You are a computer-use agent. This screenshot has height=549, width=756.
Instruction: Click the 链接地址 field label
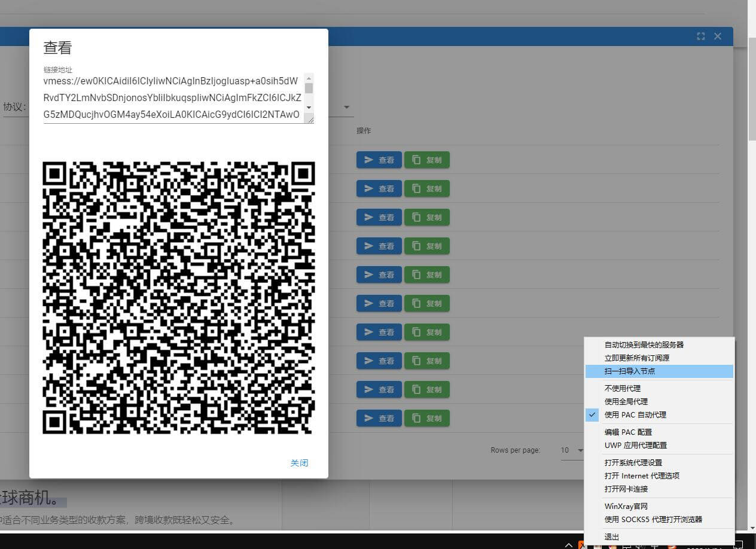pyautogui.click(x=57, y=69)
